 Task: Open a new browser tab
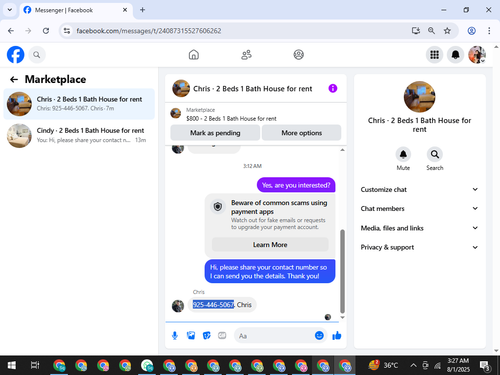pos(142,10)
